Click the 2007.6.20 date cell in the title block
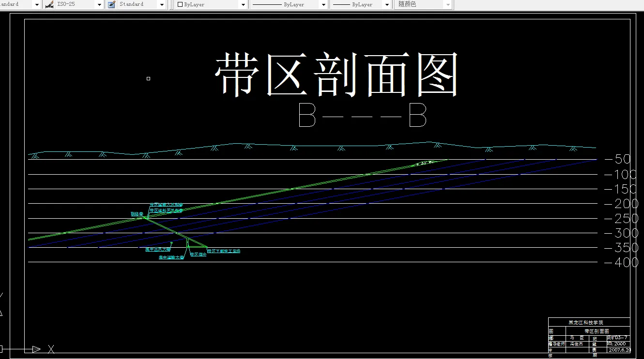The width and height of the screenshot is (644, 359). coord(620,349)
